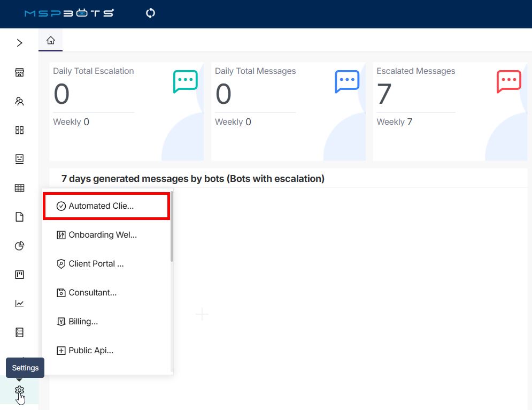
Task: Click the red message bubble on Escalated Messages
Action: [x=508, y=81]
